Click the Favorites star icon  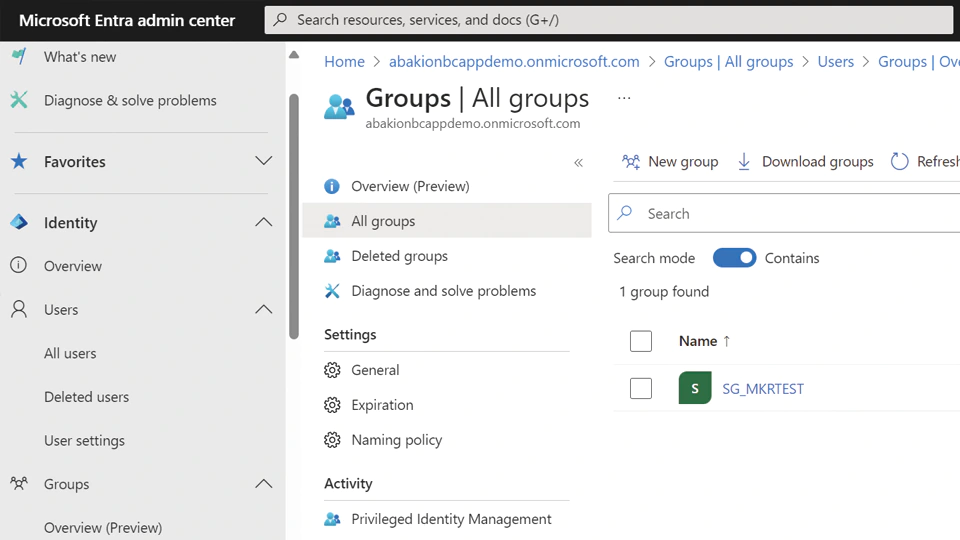click(19, 161)
